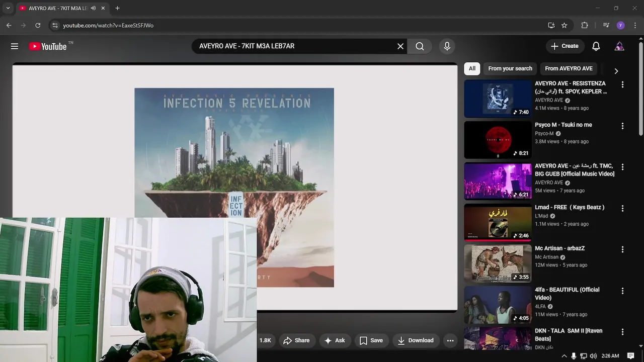Start voice search with the microphone

[447, 46]
